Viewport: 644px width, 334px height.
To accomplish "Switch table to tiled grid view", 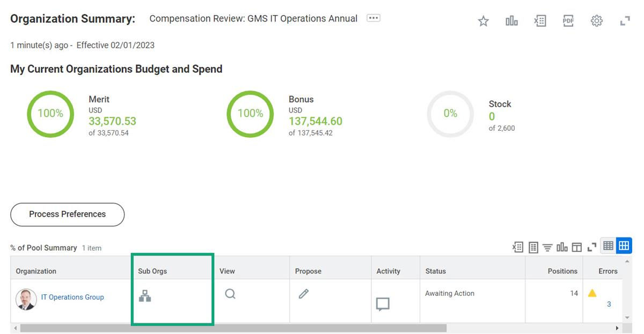I will [624, 246].
